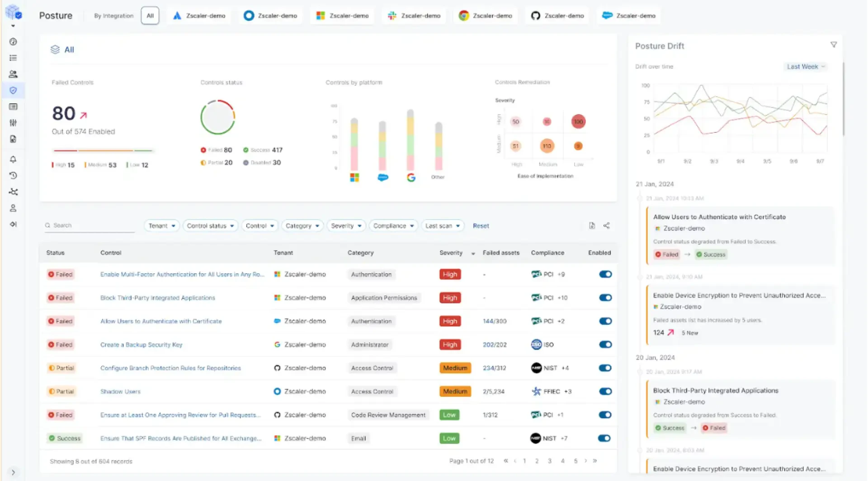Click the export document icon above table
This screenshot has width=868, height=481.
[592, 225]
